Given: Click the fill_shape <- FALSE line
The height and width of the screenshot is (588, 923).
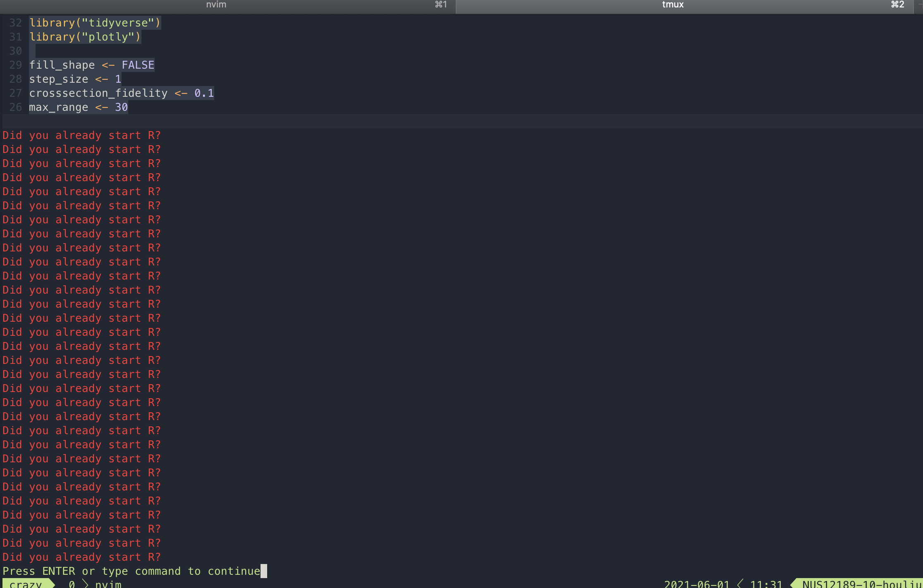Looking at the screenshot, I should [x=91, y=65].
